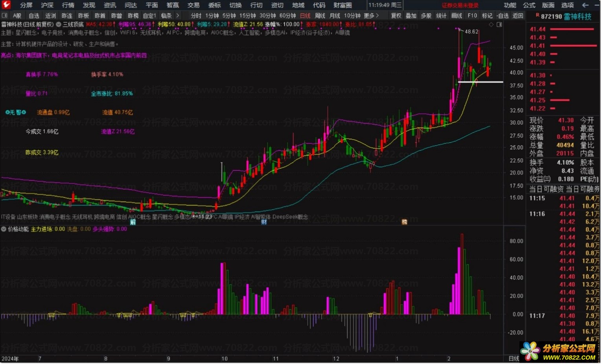Open the 沪深 menu
The image size is (602, 364).
[x=47, y=5]
